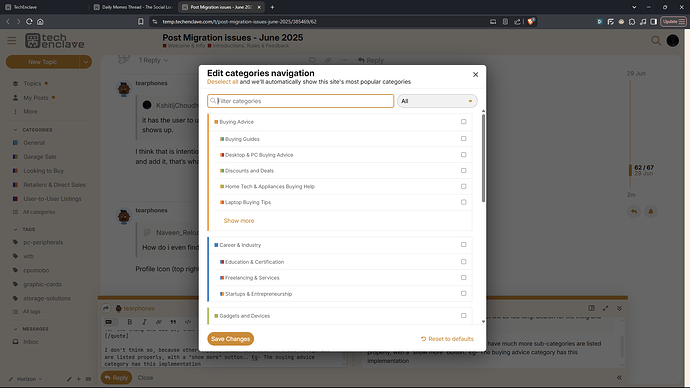
Task: Open the forum search icon
Action: pyautogui.click(x=656, y=41)
